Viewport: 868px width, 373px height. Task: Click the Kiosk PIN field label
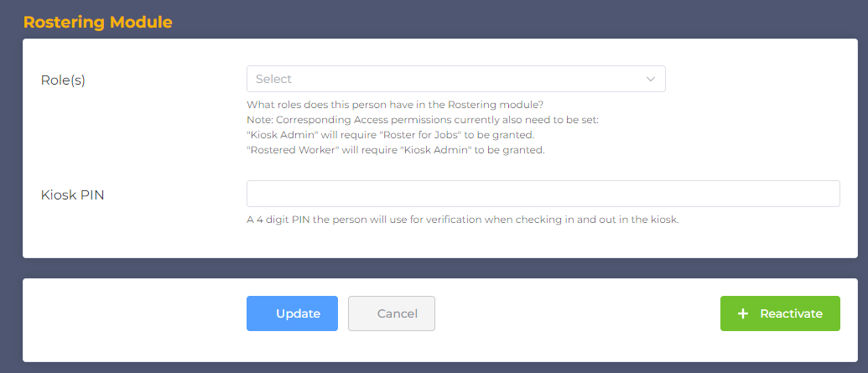coord(72,195)
